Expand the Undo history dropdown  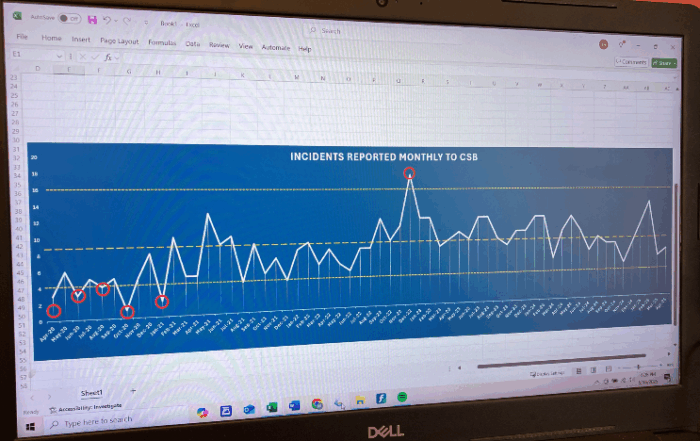coord(116,21)
